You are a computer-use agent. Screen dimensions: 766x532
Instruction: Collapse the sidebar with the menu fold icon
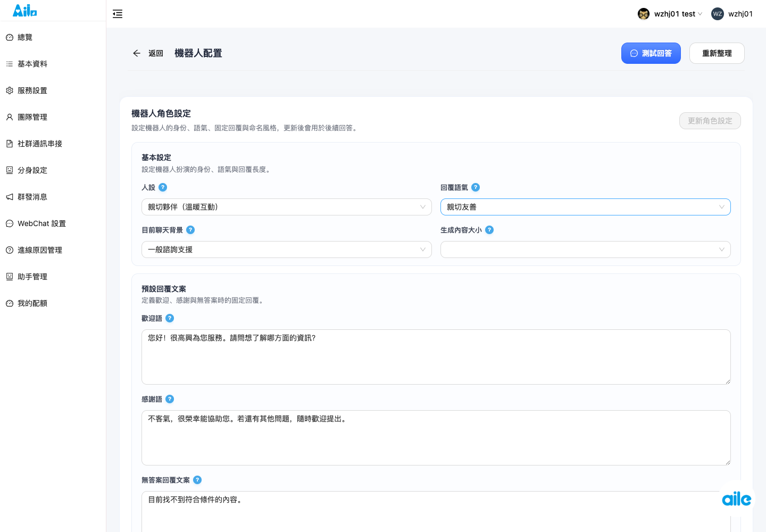[x=118, y=14]
